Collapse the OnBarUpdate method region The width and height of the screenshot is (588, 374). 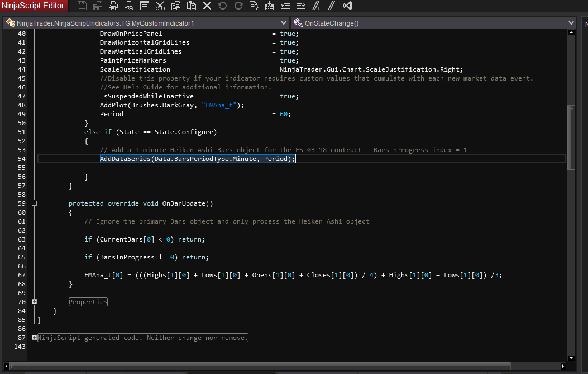point(35,203)
